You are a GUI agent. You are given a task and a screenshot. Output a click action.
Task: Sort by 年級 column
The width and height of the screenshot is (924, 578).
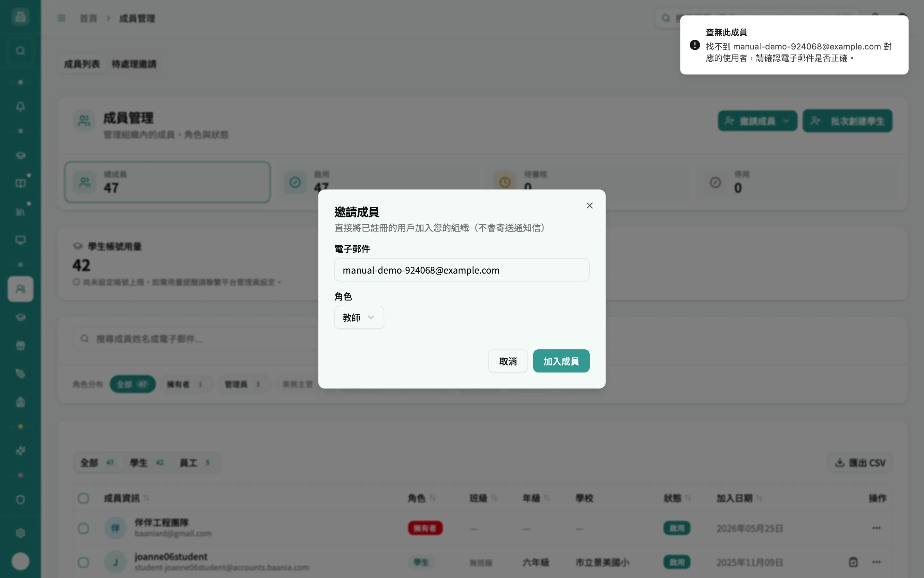(536, 498)
